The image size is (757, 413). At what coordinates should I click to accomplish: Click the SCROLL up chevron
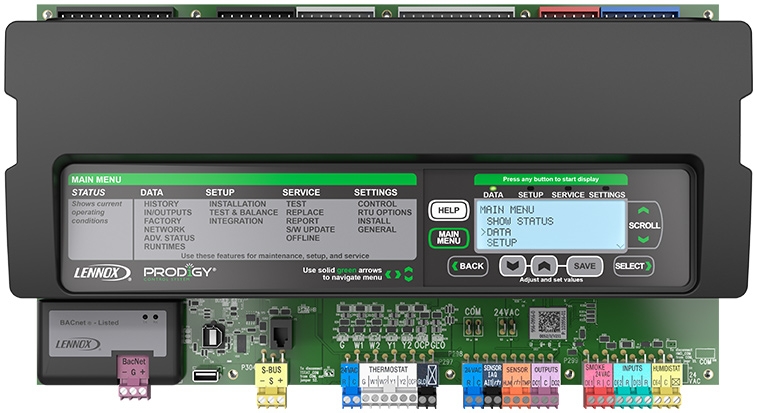tap(643, 211)
